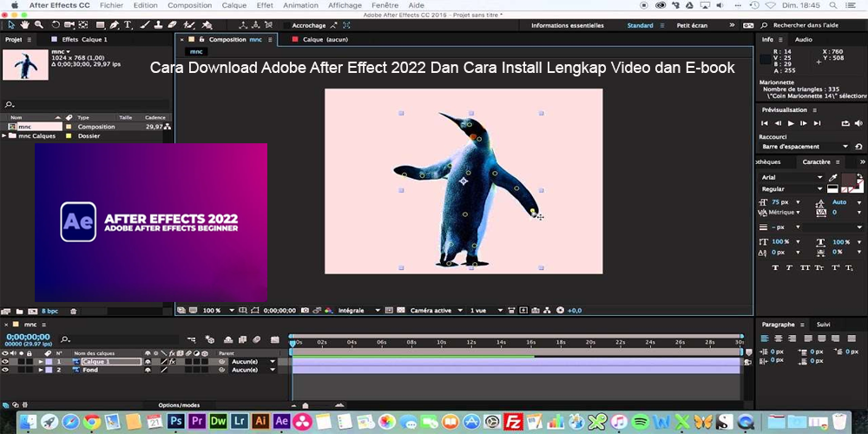The width and height of the screenshot is (868, 434).
Task: Hide the Fond layer eye
Action: click(x=5, y=369)
